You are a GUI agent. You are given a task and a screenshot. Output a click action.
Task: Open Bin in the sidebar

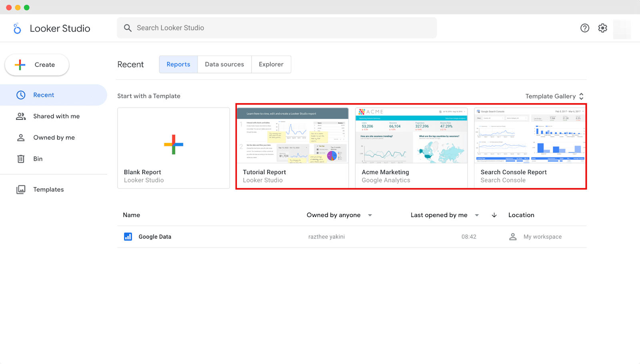click(54, 159)
